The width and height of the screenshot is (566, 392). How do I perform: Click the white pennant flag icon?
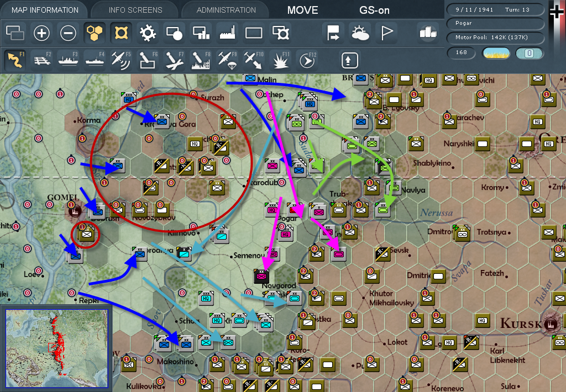click(386, 33)
